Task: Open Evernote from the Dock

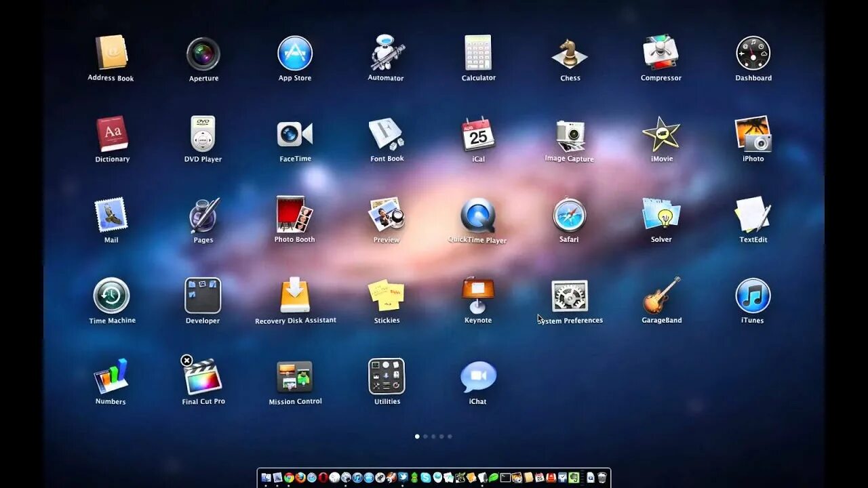Action: coord(574,478)
